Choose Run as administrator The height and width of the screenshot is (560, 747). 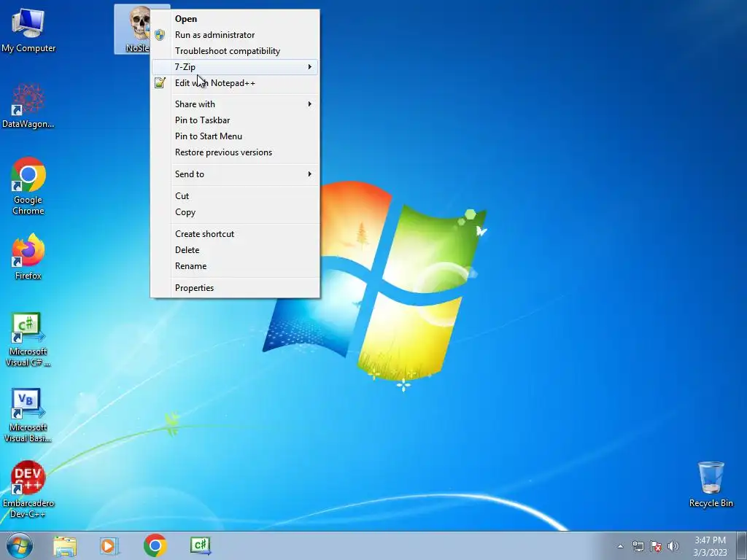click(x=235, y=35)
